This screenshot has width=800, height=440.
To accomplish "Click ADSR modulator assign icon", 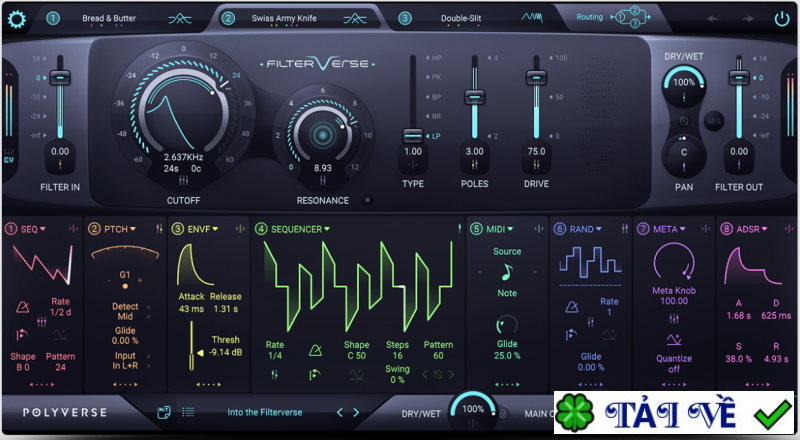I will [790, 229].
